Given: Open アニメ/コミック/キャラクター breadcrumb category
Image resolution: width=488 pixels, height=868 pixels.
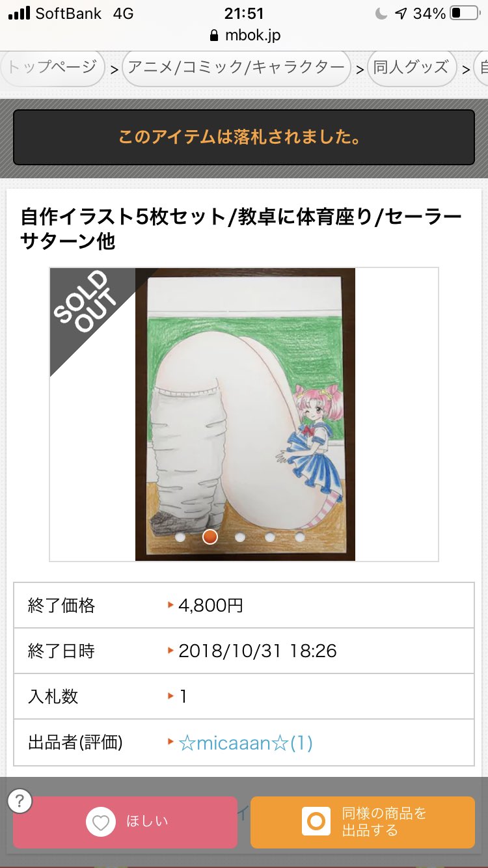Looking at the screenshot, I should (x=236, y=68).
